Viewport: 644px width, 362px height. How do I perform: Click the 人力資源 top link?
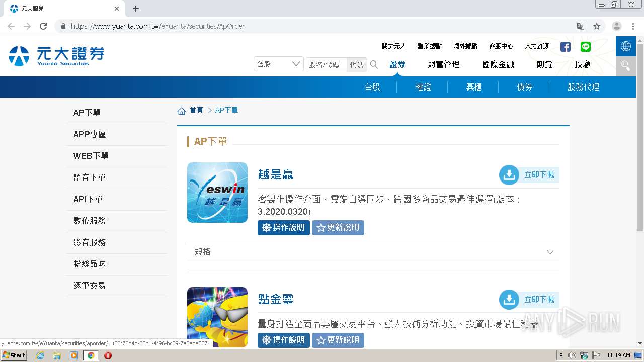tap(537, 46)
